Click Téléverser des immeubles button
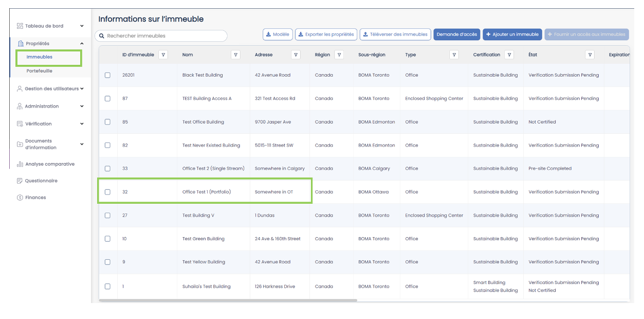 point(395,34)
